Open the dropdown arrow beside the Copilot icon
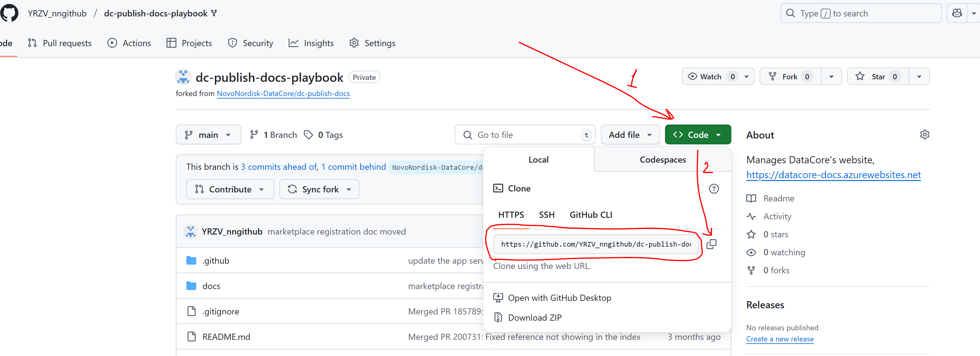The height and width of the screenshot is (356, 980). [x=973, y=13]
